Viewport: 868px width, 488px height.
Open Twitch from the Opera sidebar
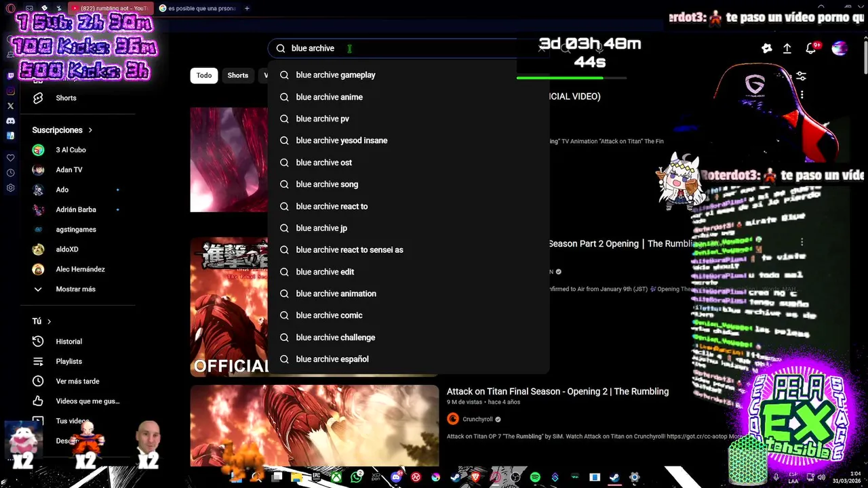pos(10,76)
